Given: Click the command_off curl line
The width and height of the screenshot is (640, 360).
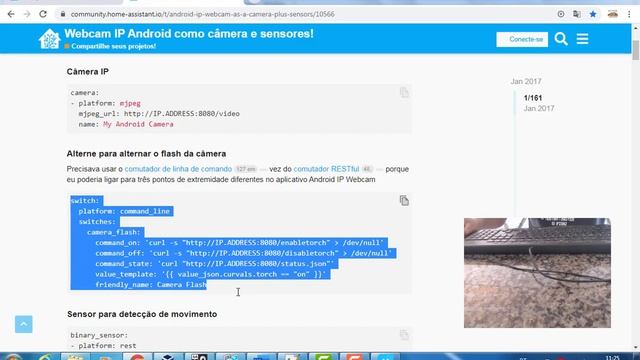Looking at the screenshot, I should click(x=243, y=253).
